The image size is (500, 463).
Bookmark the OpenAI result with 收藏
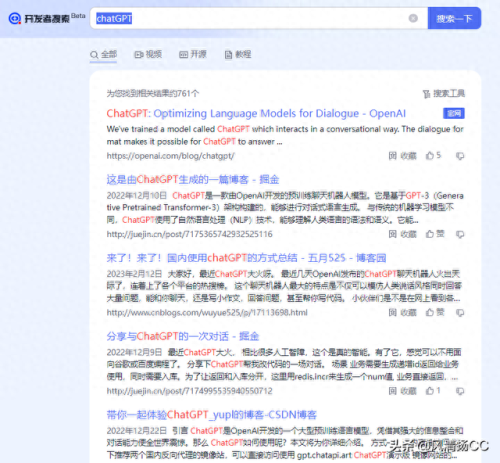tap(402, 156)
